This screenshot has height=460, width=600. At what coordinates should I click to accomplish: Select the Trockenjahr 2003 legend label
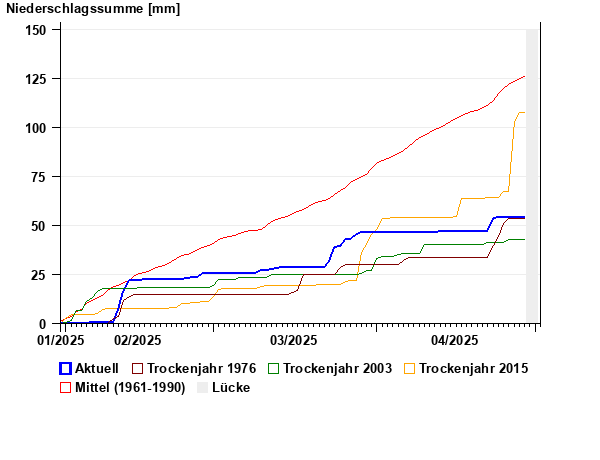coord(338,369)
